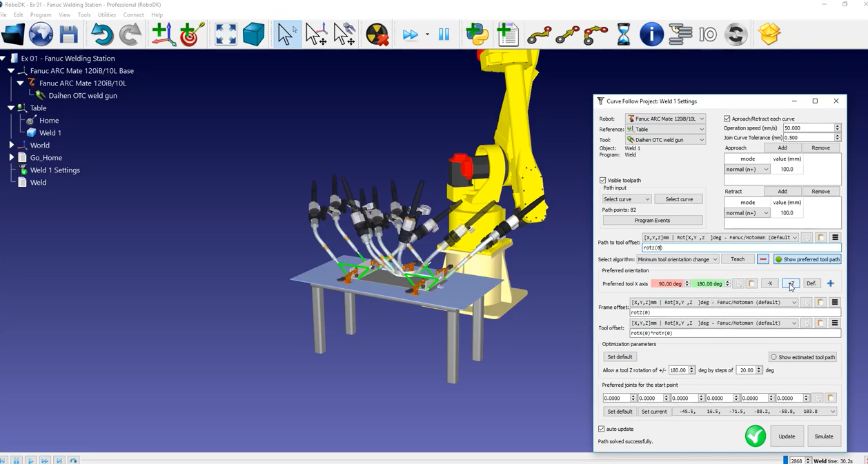Click the Save station icon
This screenshot has width=868, height=464.
(68, 34)
